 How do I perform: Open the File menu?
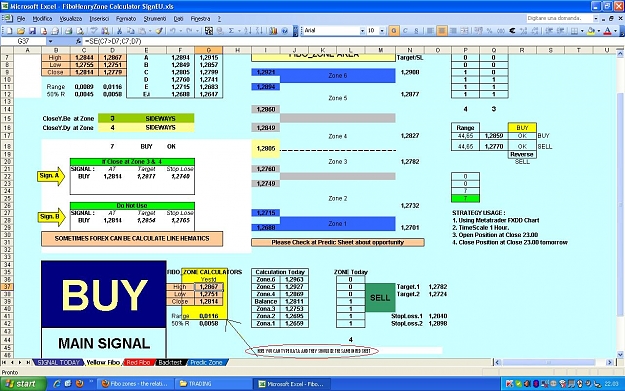(x=21, y=19)
